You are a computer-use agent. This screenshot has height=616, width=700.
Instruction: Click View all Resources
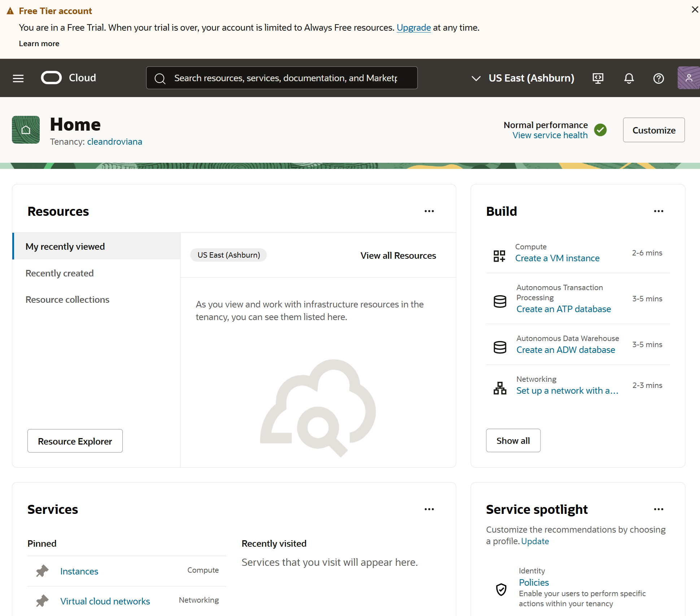click(398, 255)
